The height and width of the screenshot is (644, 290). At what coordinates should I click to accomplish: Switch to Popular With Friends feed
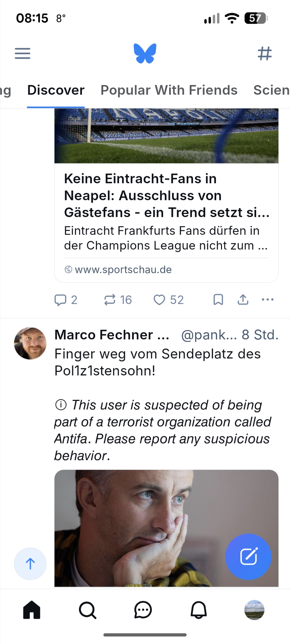[x=169, y=90]
